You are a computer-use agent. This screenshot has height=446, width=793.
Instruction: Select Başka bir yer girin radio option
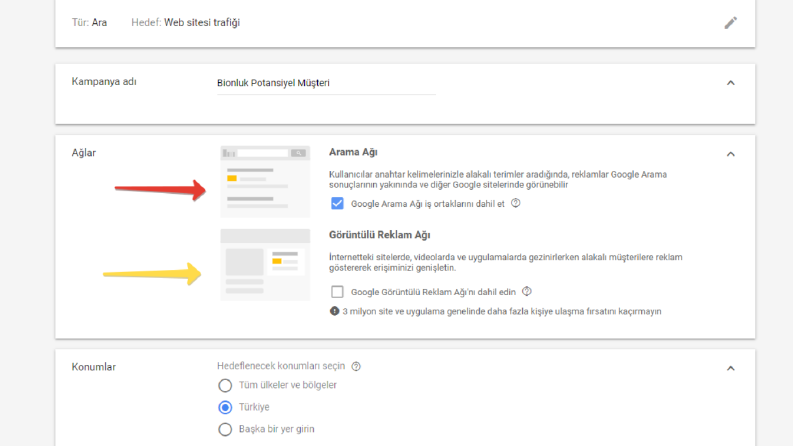pyautogui.click(x=225, y=429)
